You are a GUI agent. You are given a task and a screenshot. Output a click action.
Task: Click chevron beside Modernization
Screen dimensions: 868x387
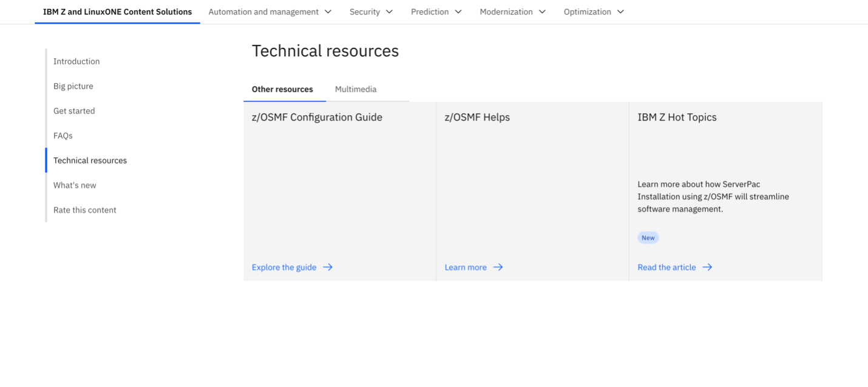coord(542,12)
